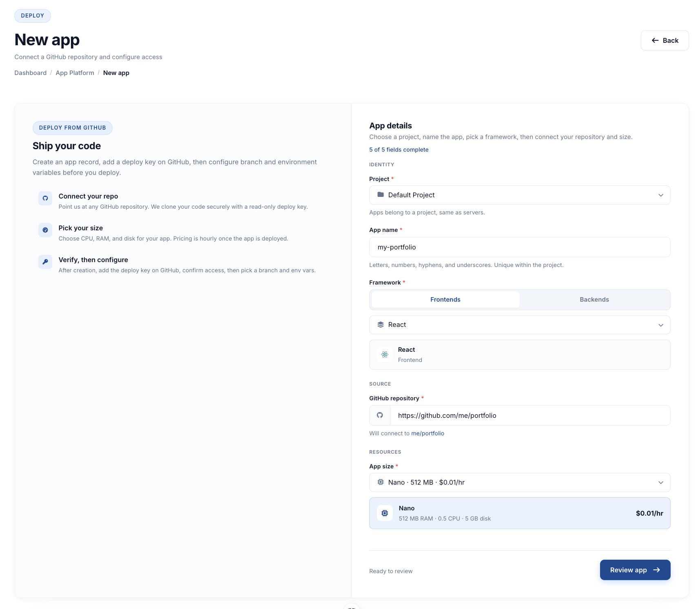Viewport: 700px width, 609px height.
Task: Switch to the Backends tab
Action: [594, 300]
